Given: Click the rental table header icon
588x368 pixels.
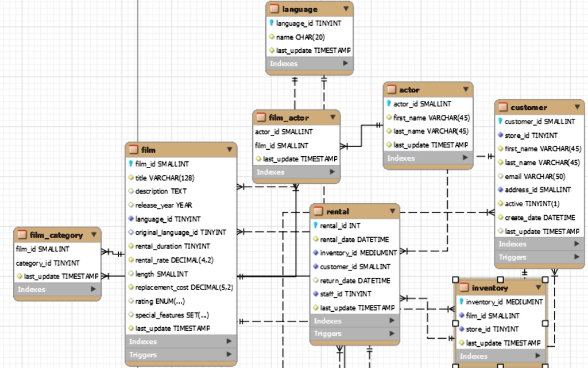Looking at the screenshot, I should tap(320, 211).
